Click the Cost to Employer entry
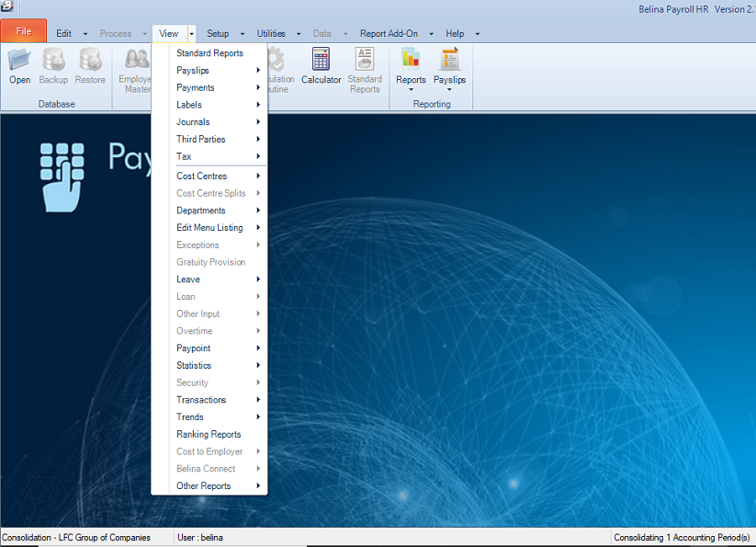756x547 pixels. [209, 451]
